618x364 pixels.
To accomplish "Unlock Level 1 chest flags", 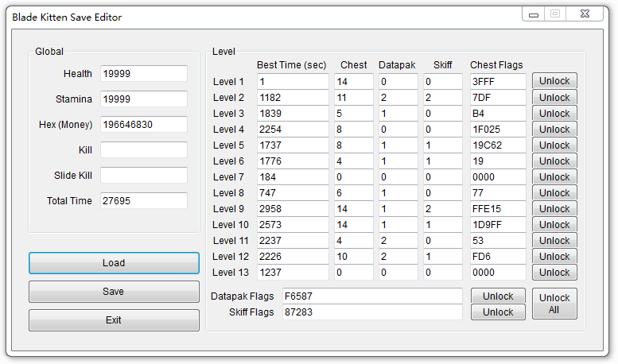I will coord(554,81).
